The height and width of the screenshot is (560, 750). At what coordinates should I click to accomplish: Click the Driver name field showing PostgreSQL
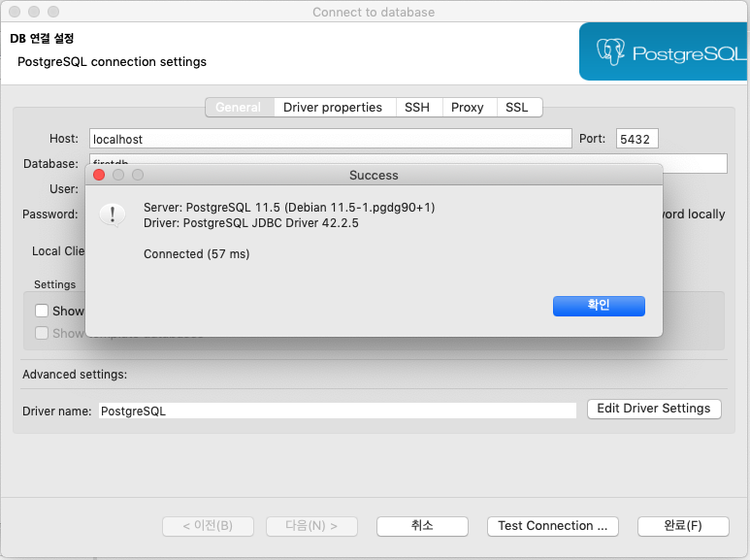coord(338,411)
